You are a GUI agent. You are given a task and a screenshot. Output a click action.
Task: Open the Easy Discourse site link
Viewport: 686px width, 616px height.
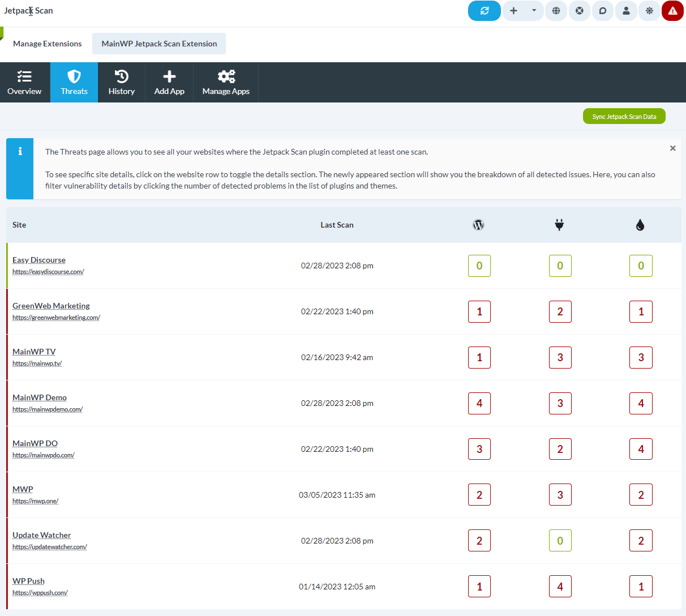(x=39, y=260)
